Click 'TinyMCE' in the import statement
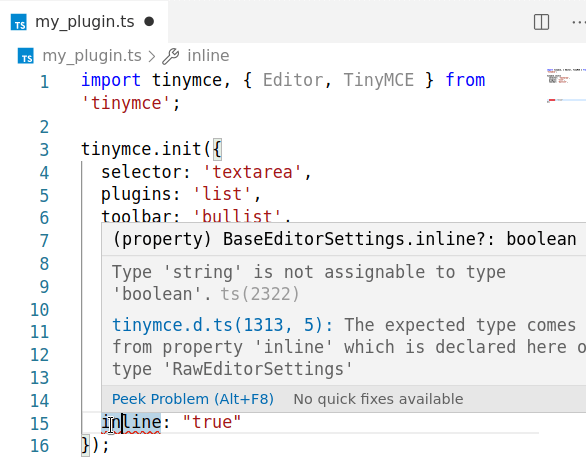This screenshot has width=586, height=462. [x=379, y=80]
